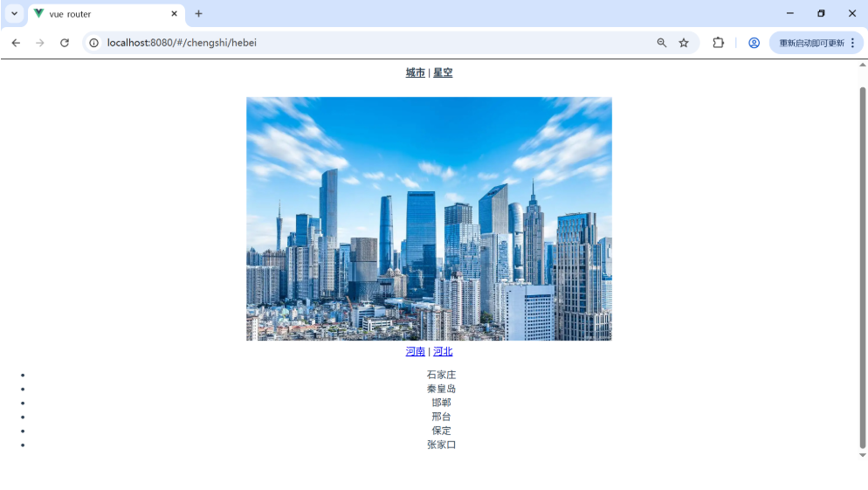The width and height of the screenshot is (868, 490).
Task: Select the 秦皇岛 list item
Action: click(x=441, y=389)
